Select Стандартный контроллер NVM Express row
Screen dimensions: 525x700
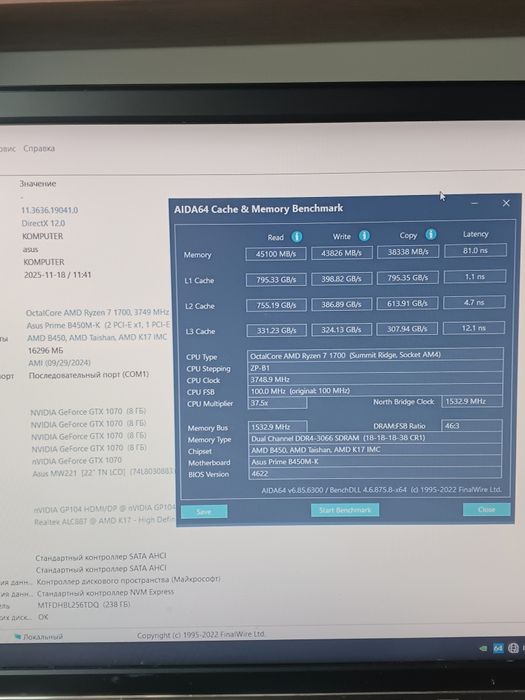(x=105, y=592)
